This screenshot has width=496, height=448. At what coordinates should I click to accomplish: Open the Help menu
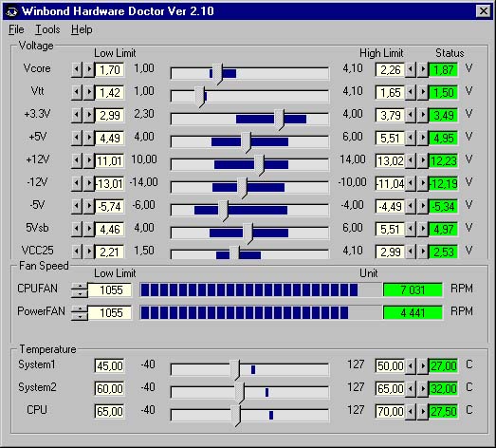[x=82, y=29]
